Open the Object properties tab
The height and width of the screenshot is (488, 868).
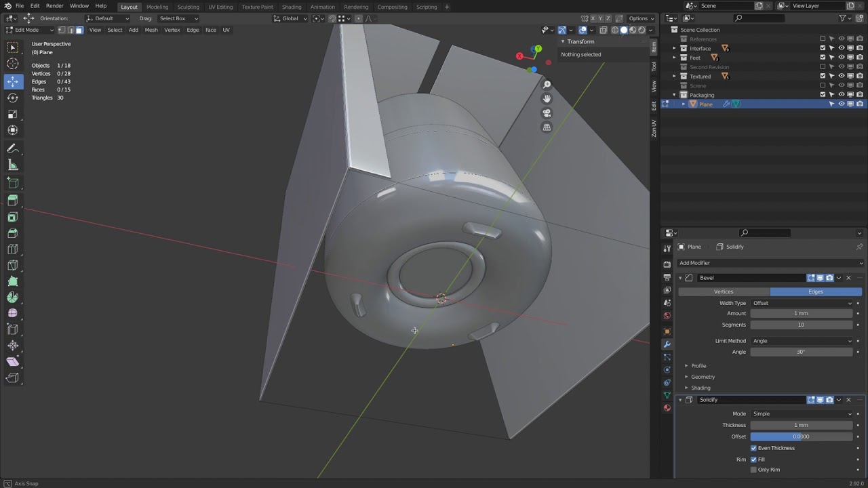click(667, 331)
